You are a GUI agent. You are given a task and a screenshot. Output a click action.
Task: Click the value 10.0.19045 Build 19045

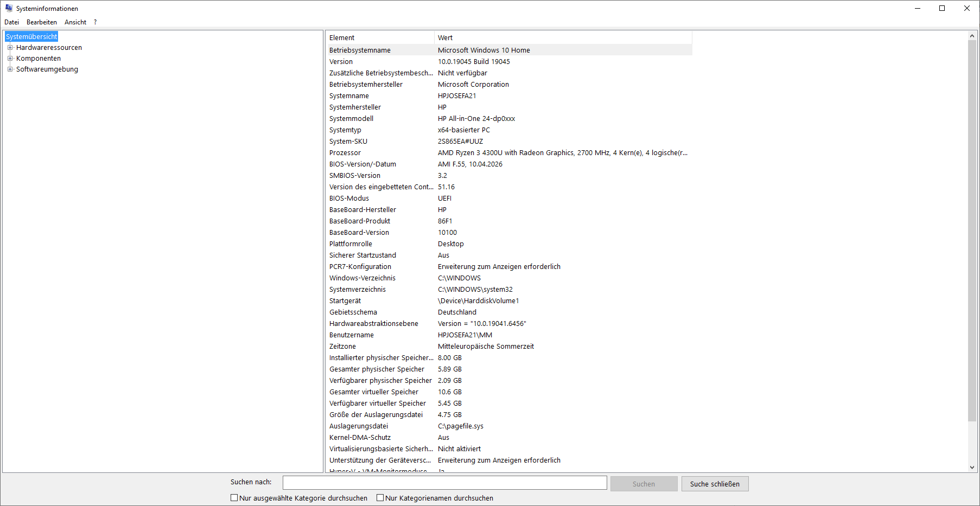click(x=474, y=61)
